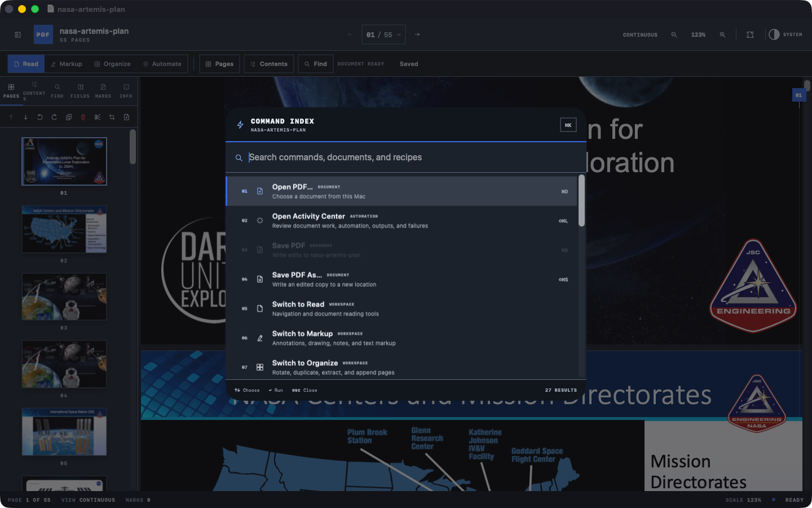The height and width of the screenshot is (508, 812).
Task: Rotate page clockwise
Action: pyautogui.click(x=54, y=117)
